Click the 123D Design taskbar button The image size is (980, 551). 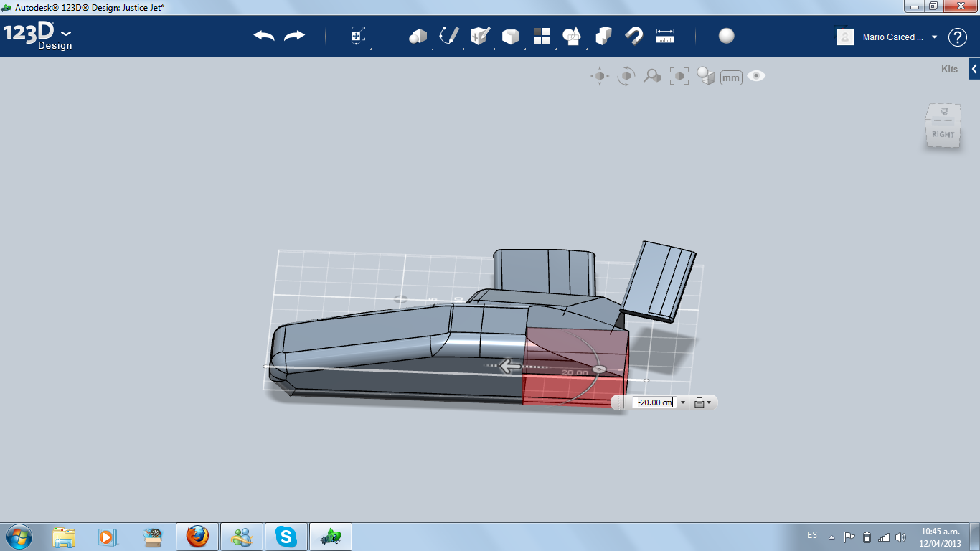(x=331, y=537)
